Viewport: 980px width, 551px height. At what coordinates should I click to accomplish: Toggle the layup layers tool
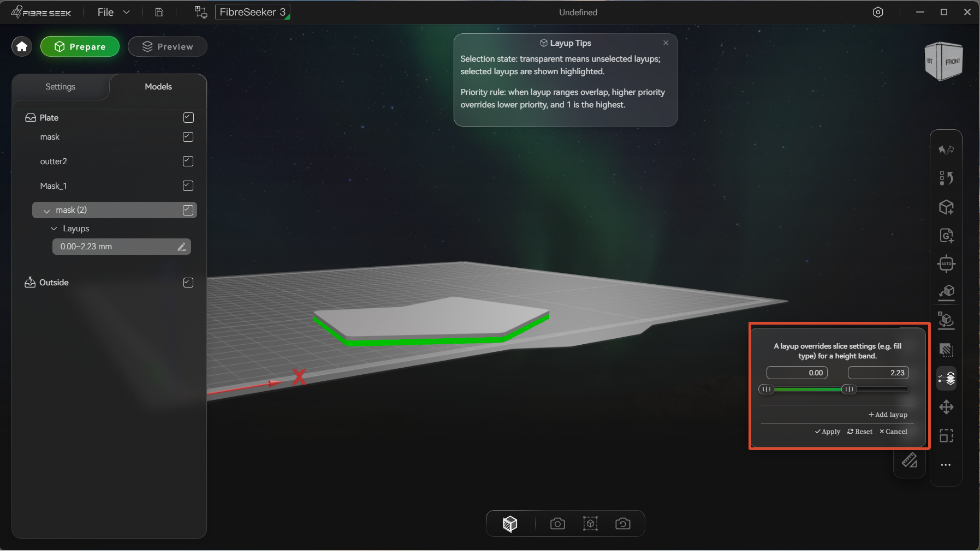click(946, 378)
